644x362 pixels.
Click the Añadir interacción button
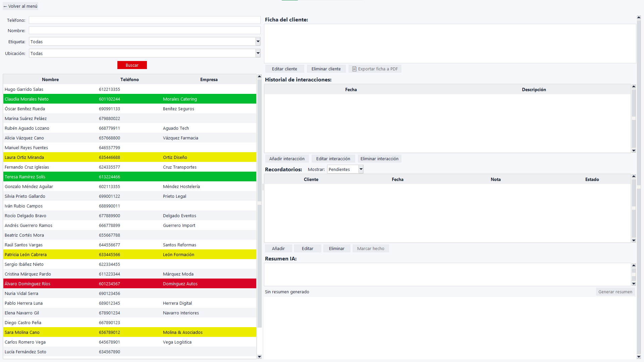click(287, 159)
